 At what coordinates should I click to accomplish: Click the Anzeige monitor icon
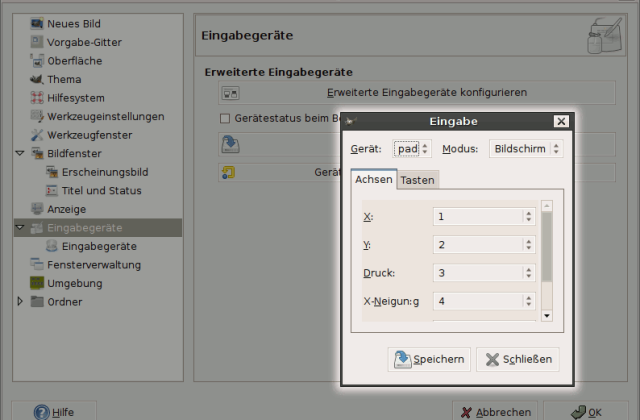tap(37, 209)
